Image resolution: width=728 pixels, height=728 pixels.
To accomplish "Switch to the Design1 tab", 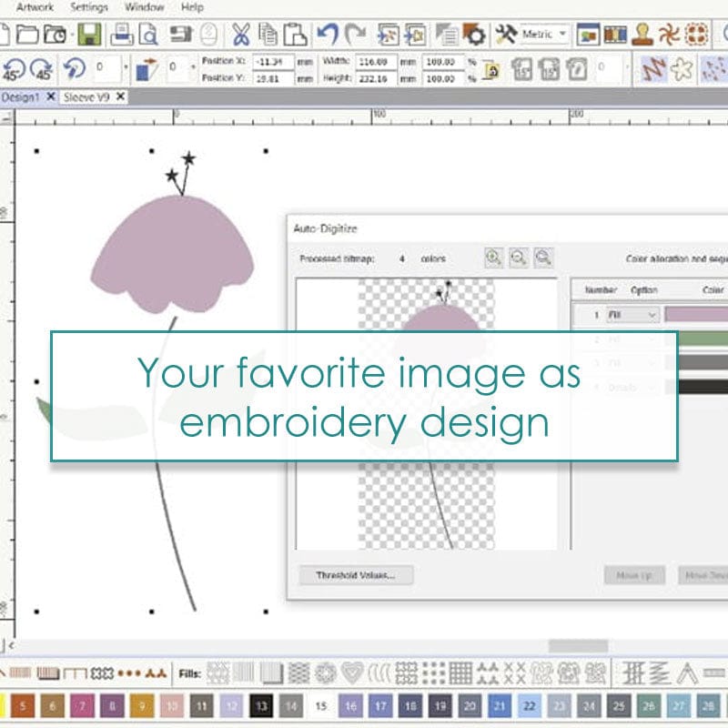I will point(20,96).
